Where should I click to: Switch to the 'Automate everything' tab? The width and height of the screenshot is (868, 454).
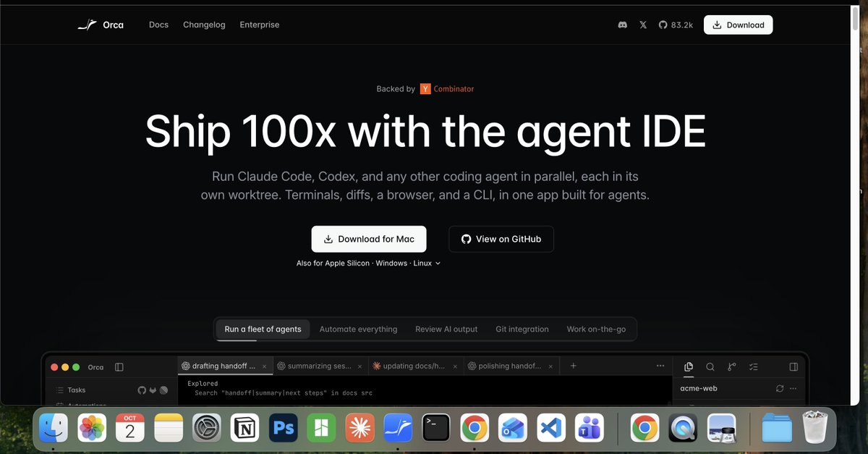(x=358, y=329)
